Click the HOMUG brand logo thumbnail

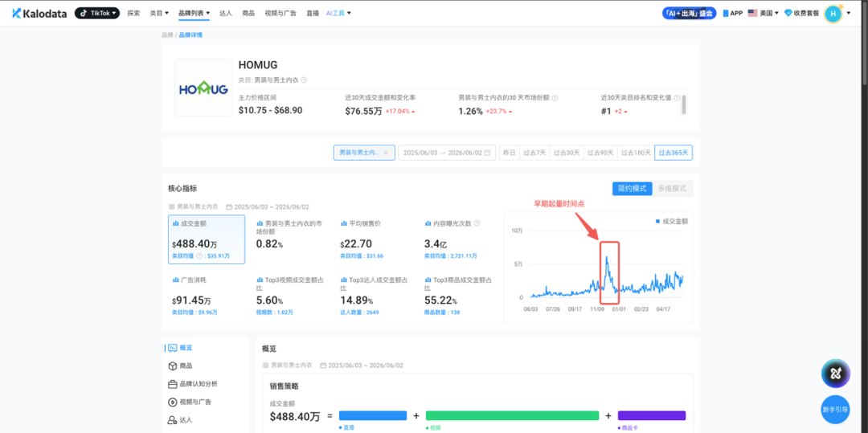[x=203, y=88]
